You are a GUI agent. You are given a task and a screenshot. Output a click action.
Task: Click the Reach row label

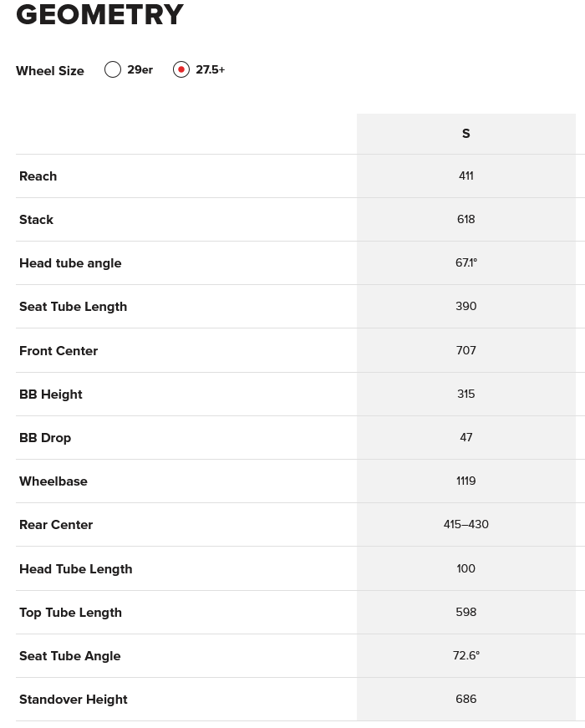[x=38, y=176]
